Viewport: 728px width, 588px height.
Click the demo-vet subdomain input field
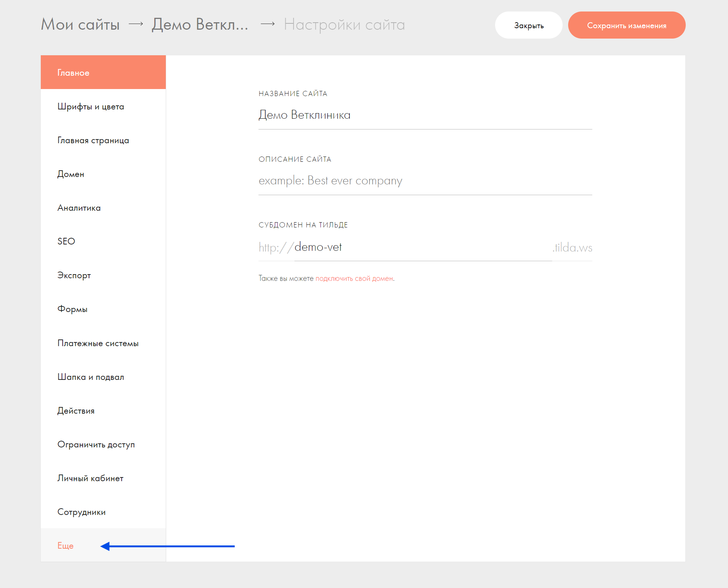tap(423, 247)
